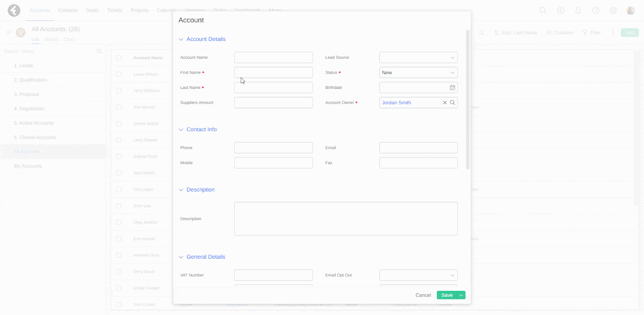Open global search in the top bar
This screenshot has height=315, width=644.
coord(543,10)
